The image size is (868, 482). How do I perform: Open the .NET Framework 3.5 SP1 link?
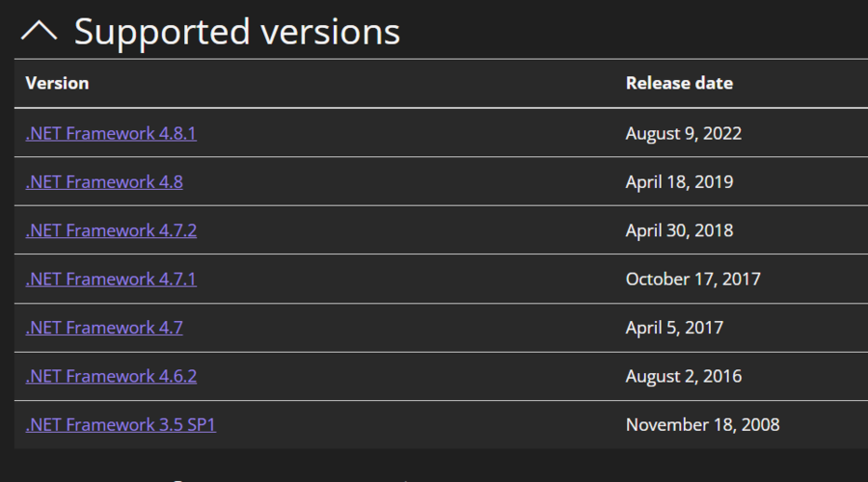pos(121,424)
